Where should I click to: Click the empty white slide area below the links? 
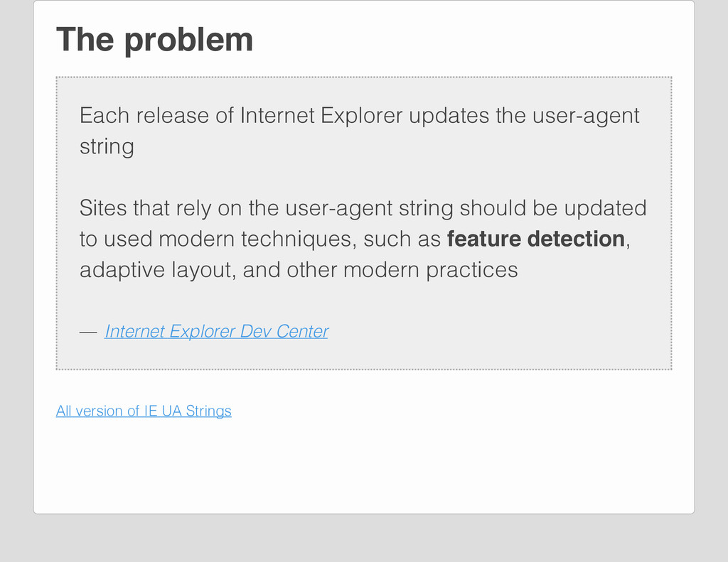click(x=364, y=464)
